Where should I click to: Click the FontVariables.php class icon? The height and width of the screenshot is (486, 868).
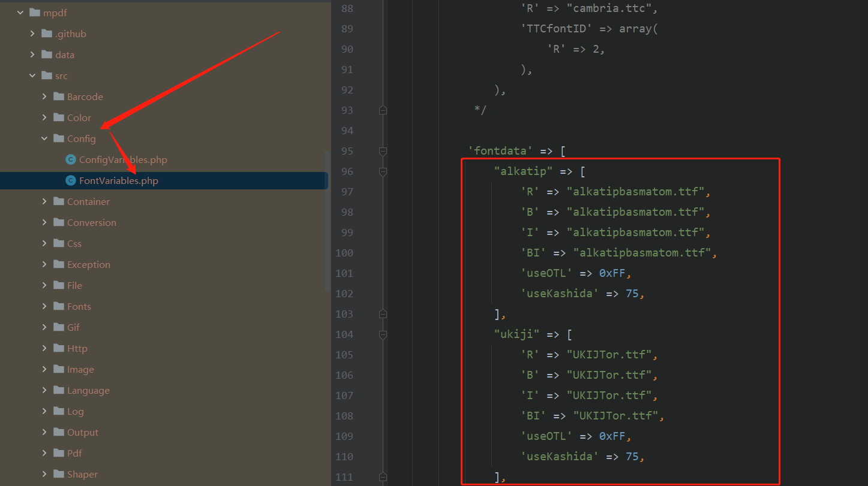[70, 180]
